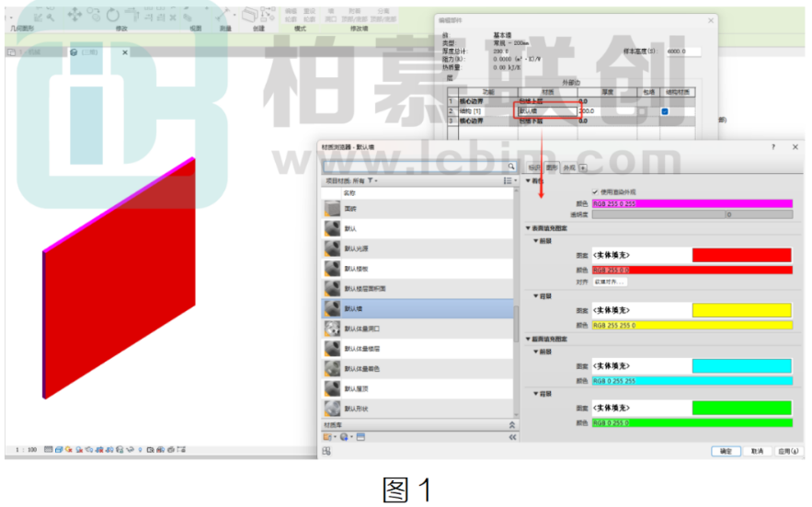Open the list view options dropdown
The image size is (812, 507).
point(510,180)
